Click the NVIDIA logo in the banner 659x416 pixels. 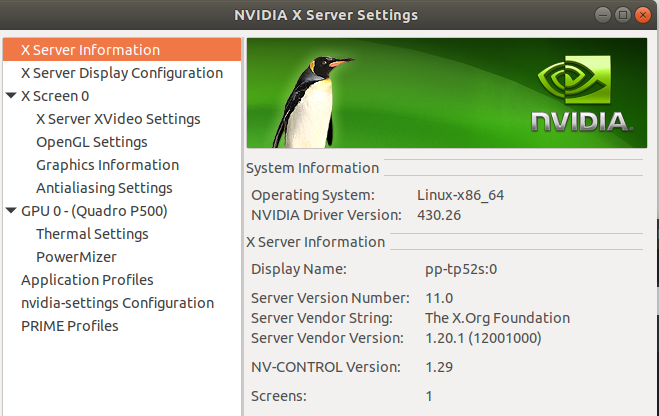[580, 98]
